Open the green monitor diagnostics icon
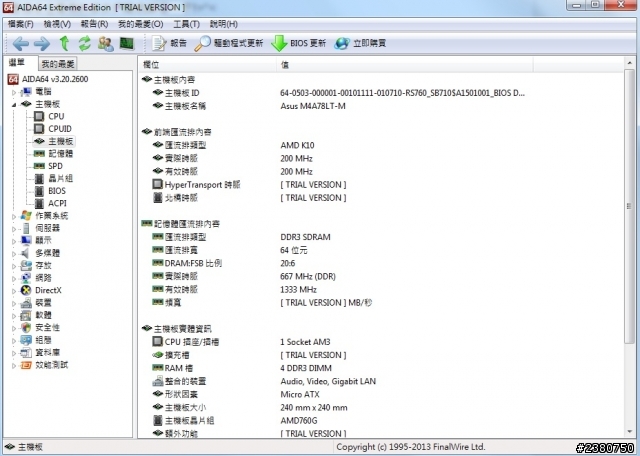 pos(127,43)
